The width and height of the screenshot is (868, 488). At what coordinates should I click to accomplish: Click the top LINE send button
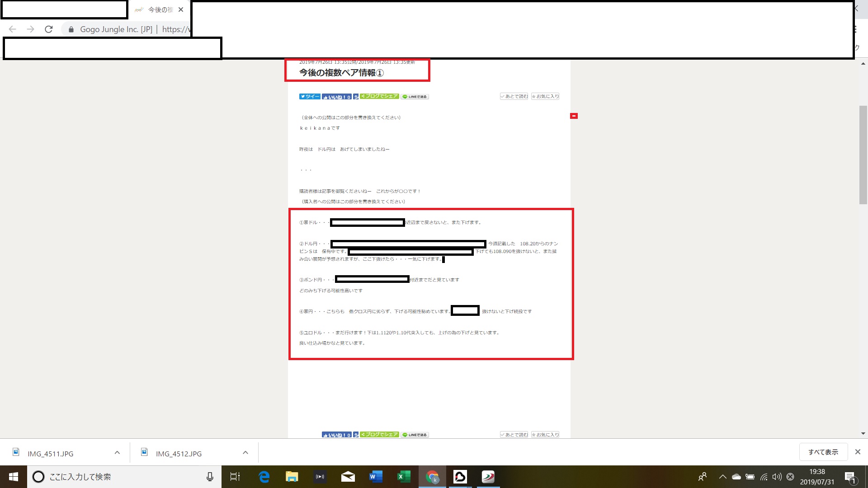[415, 97]
